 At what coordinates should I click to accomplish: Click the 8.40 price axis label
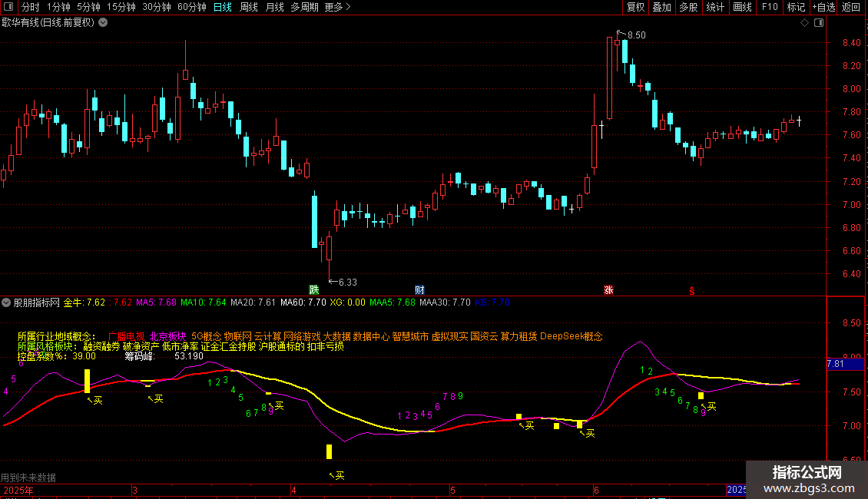point(851,42)
